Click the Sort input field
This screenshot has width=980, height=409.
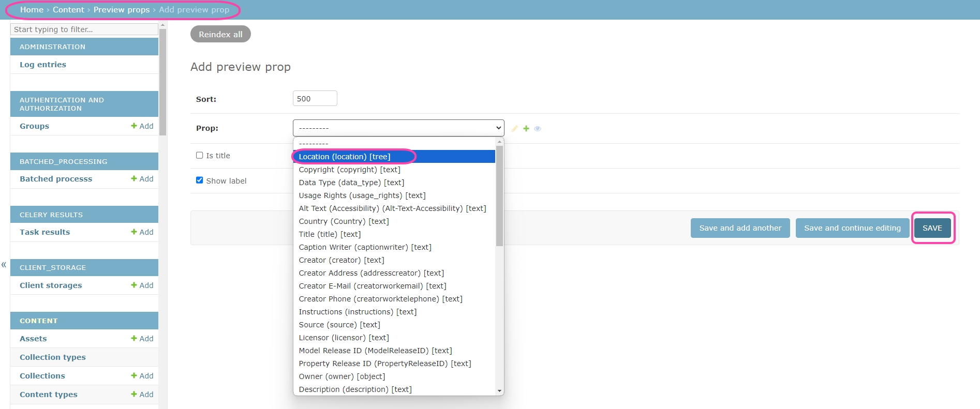coord(315,98)
